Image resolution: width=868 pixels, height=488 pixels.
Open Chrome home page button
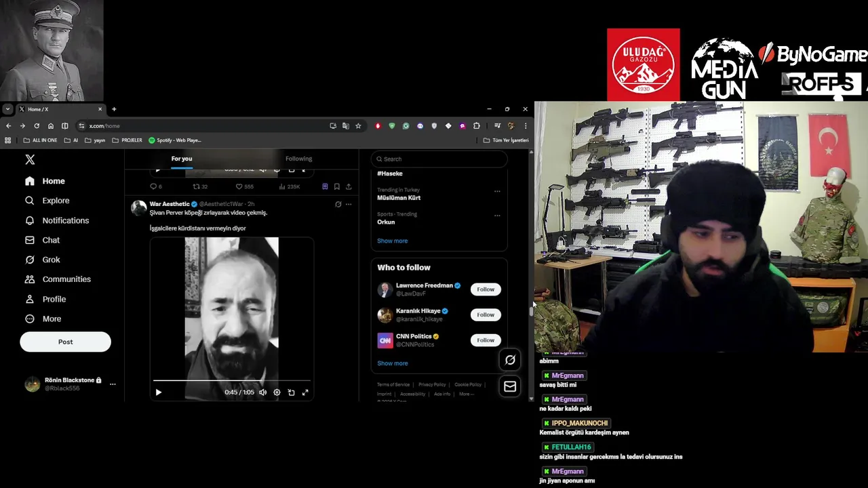(x=51, y=125)
